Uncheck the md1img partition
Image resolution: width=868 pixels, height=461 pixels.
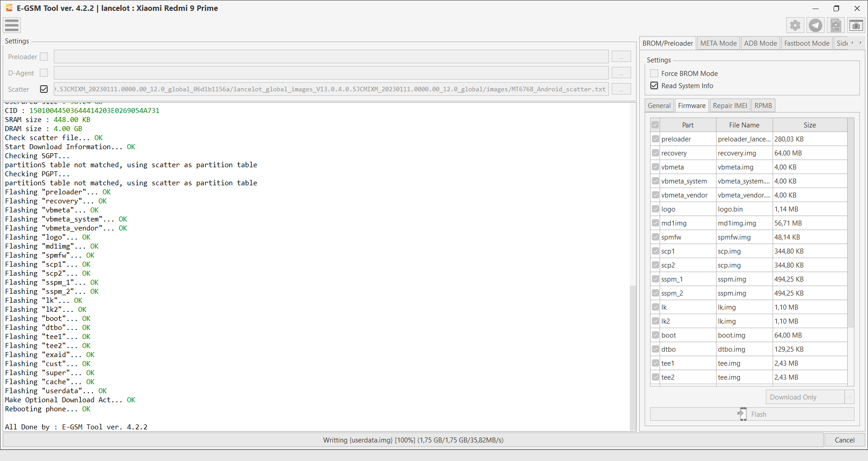pyautogui.click(x=656, y=223)
